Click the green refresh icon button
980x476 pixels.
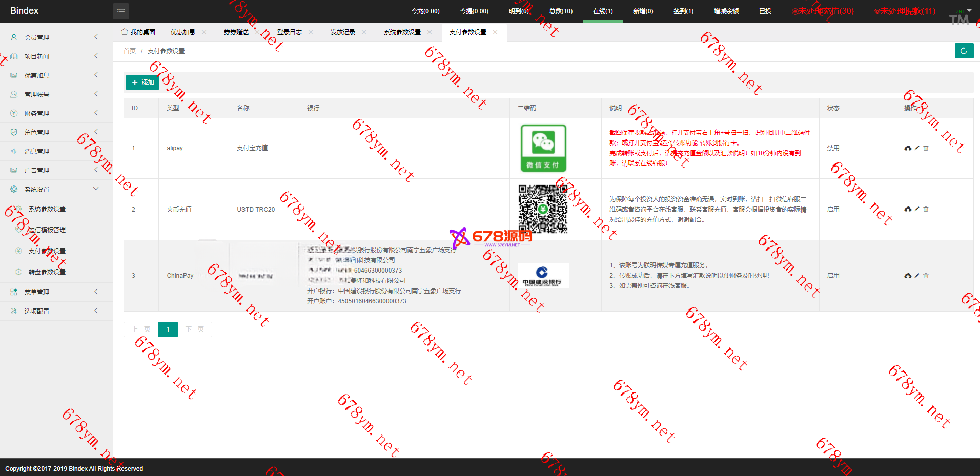pos(964,51)
